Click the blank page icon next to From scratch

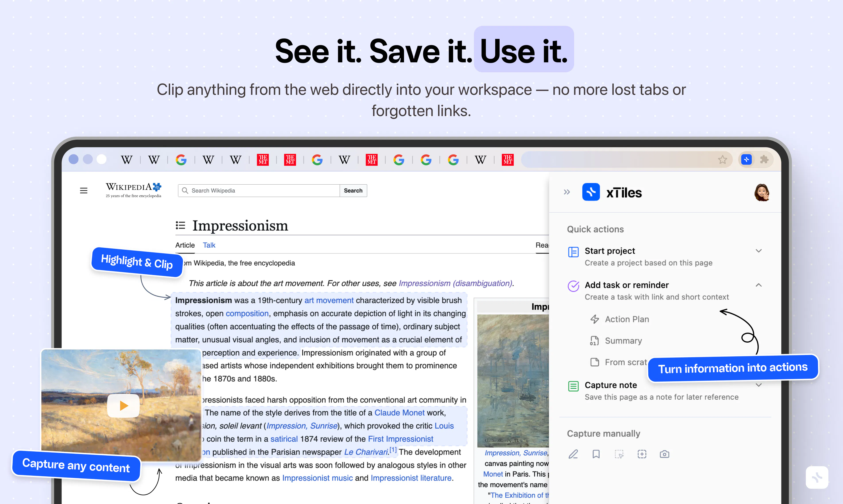pos(595,362)
